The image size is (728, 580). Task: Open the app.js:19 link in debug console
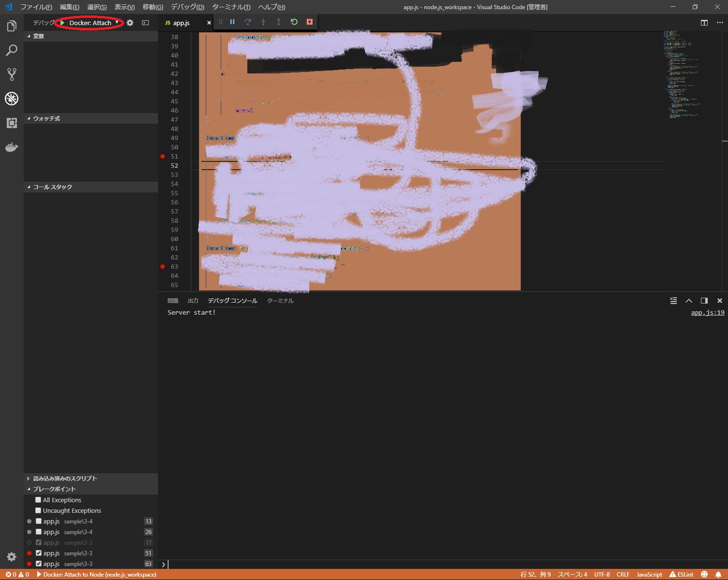pos(707,312)
